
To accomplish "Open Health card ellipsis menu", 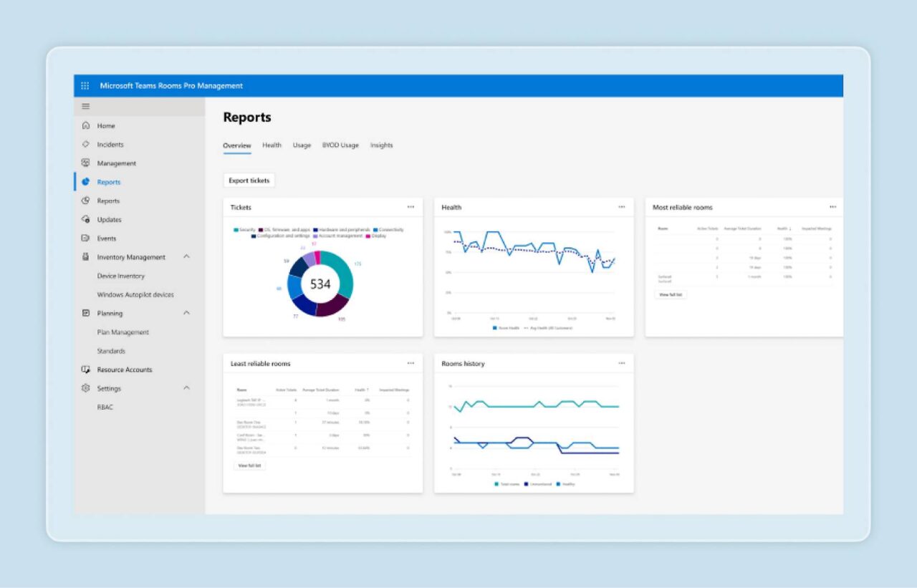I will pos(622,207).
